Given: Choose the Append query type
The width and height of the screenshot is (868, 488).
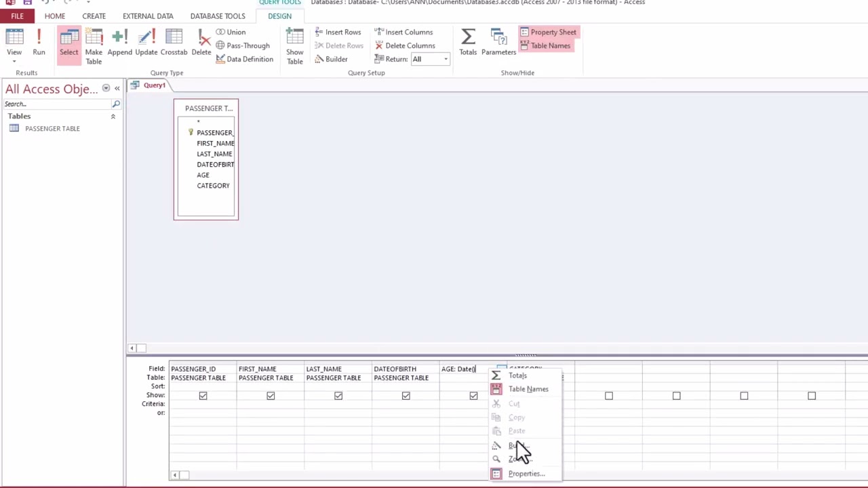Looking at the screenshot, I should point(119,43).
